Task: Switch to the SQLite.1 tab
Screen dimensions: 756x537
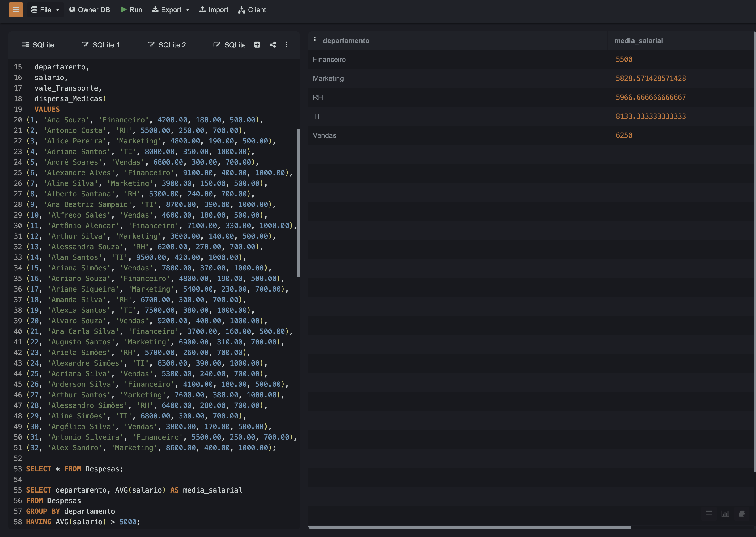Action: point(101,45)
